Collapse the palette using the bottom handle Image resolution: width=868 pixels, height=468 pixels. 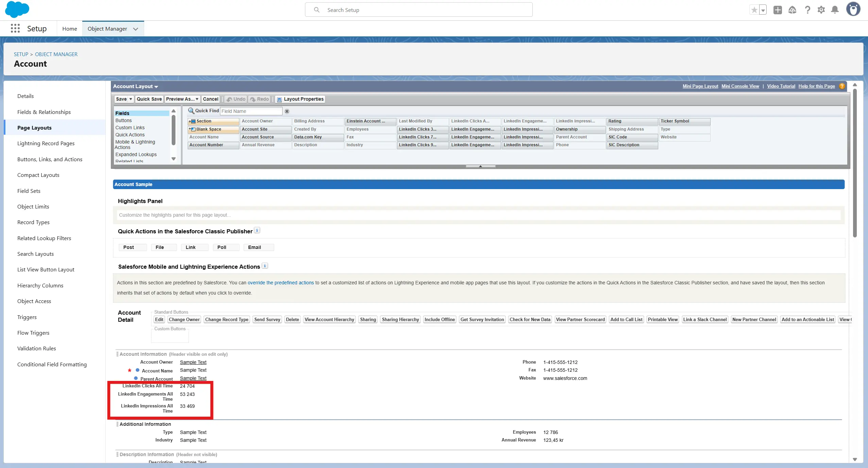(480, 166)
